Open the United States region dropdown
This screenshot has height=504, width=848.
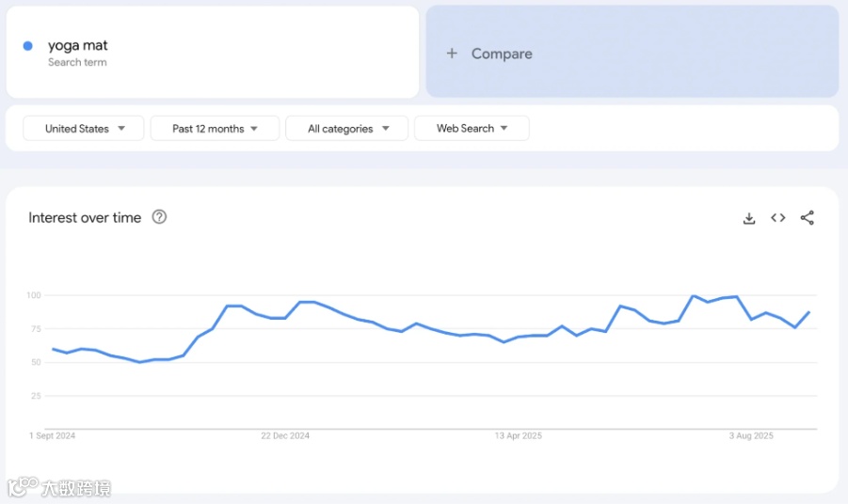pyautogui.click(x=84, y=129)
